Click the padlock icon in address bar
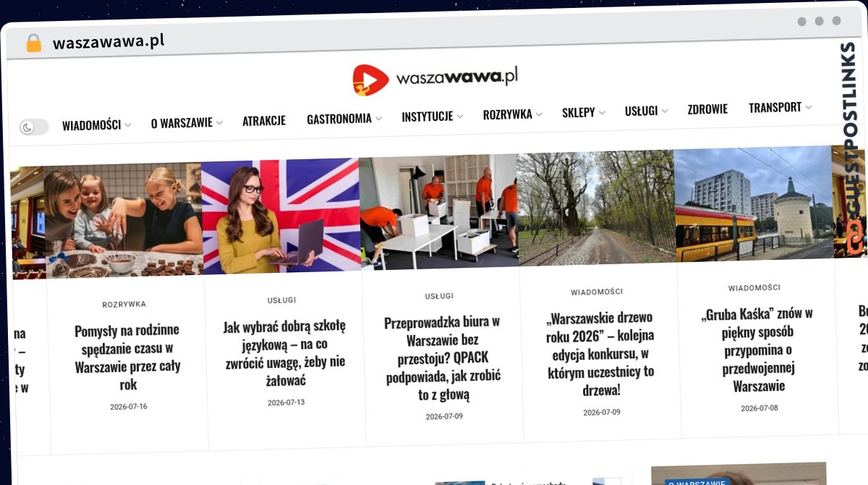The image size is (868, 485). (34, 43)
